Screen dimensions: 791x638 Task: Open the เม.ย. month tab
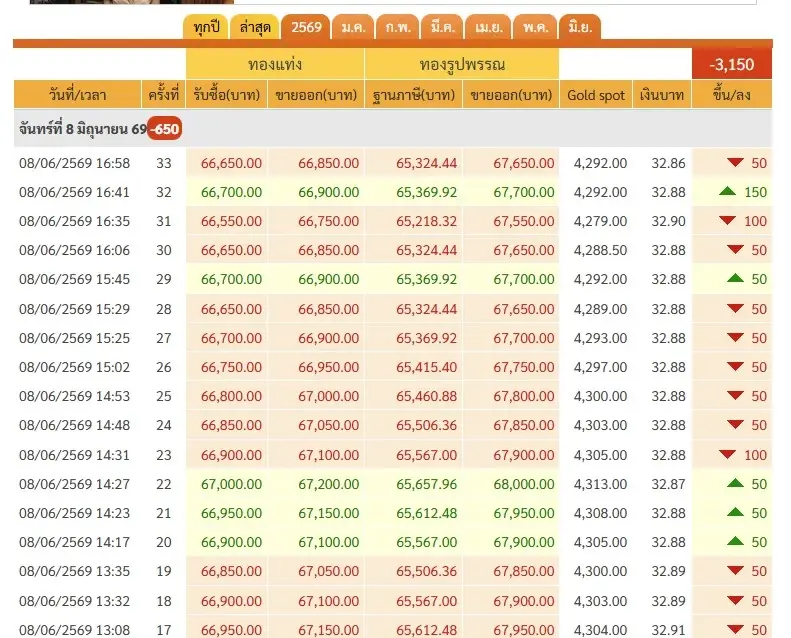pyautogui.click(x=488, y=27)
